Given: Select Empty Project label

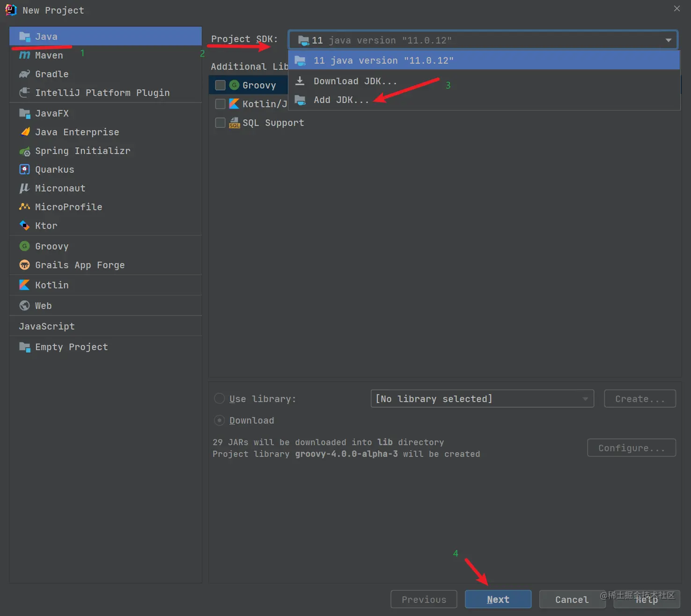Looking at the screenshot, I should pyautogui.click(x=72, y=347).
